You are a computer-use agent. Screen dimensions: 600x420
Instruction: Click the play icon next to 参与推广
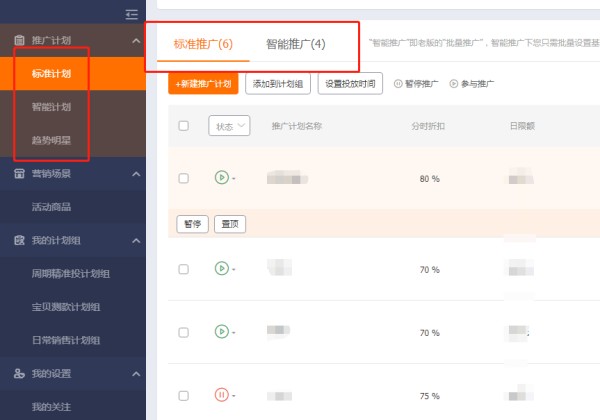point(453,83)
